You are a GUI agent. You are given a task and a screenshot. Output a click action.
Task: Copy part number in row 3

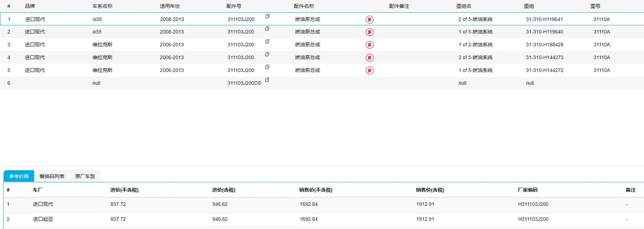[x=267, y=41]
